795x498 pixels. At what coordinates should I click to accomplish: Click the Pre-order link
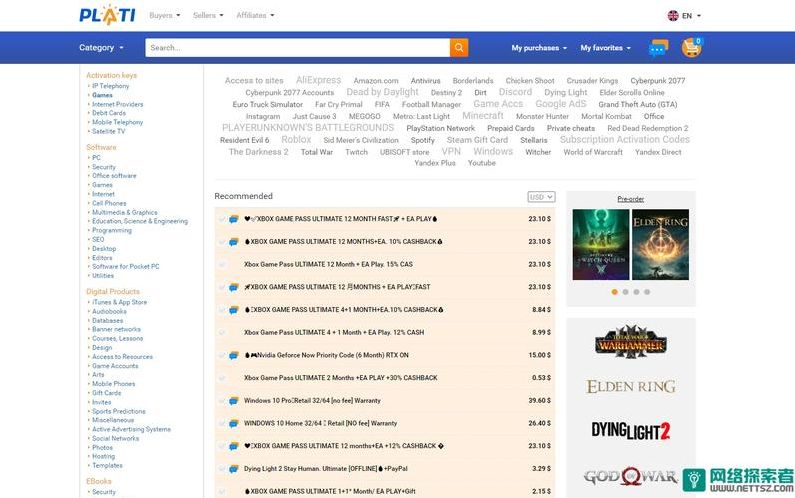[631, 199]
